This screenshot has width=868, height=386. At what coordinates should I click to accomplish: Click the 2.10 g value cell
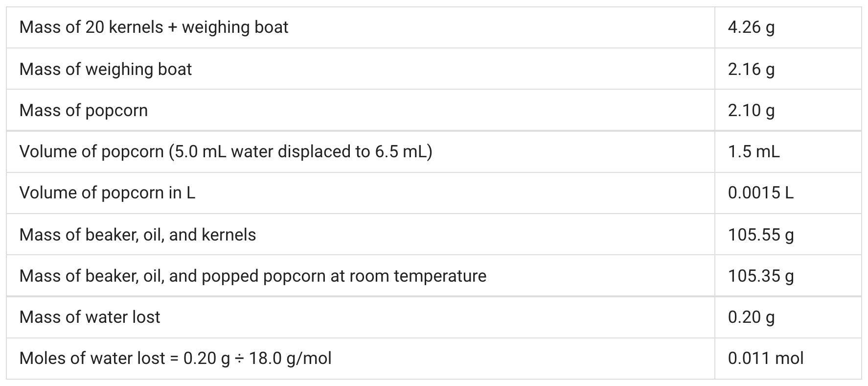pos(788,110)
